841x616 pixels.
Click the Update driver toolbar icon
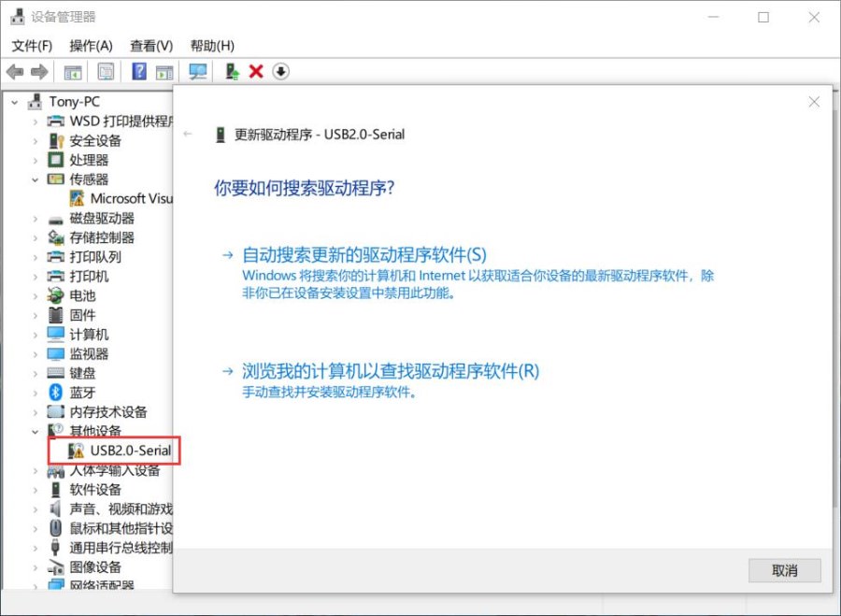point(232,71)
